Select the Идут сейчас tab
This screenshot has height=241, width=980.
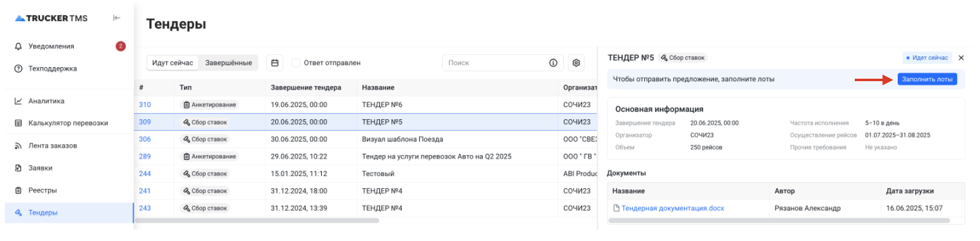coord(173,63)
